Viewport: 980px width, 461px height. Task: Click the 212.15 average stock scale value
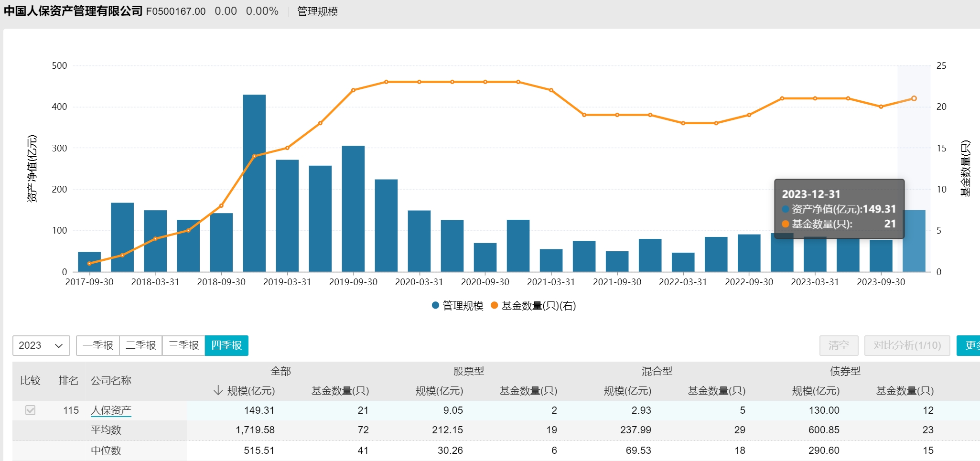447,430
